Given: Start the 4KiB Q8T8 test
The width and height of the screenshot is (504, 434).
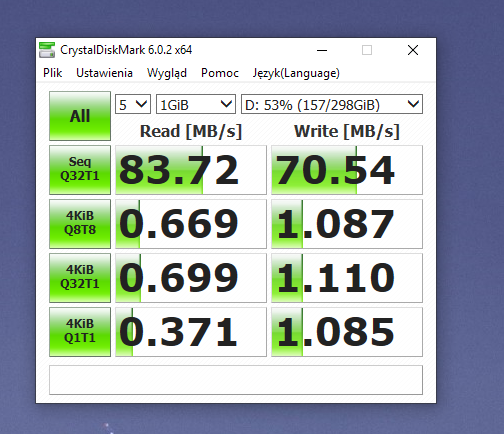Looking at the screenshot, I should tap(80, 224).
